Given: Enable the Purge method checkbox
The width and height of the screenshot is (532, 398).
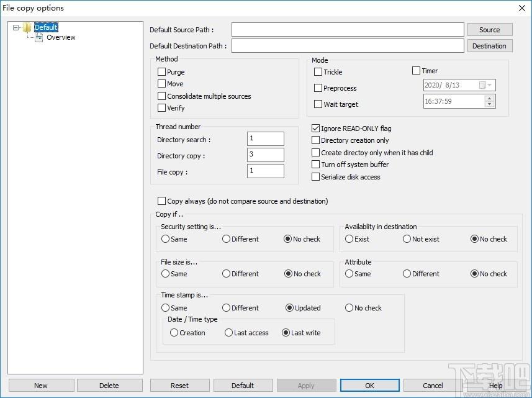Looking at the screenshot, I should (161, 72).
